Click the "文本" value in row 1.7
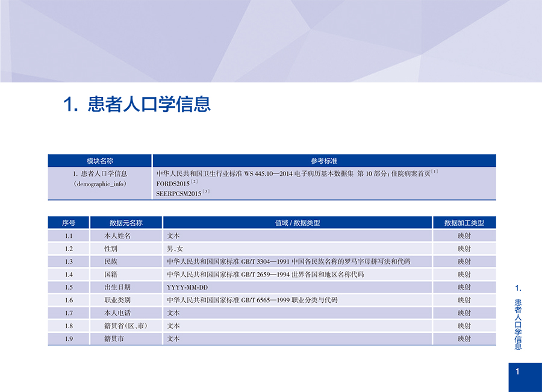The width and height of the screenshot is (542, 392). 173,313
